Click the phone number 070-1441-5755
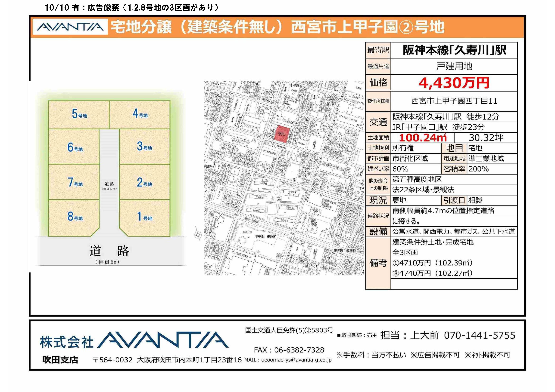Screen dimensions: 555x392 pyautogui.click(x=480, y=335)
